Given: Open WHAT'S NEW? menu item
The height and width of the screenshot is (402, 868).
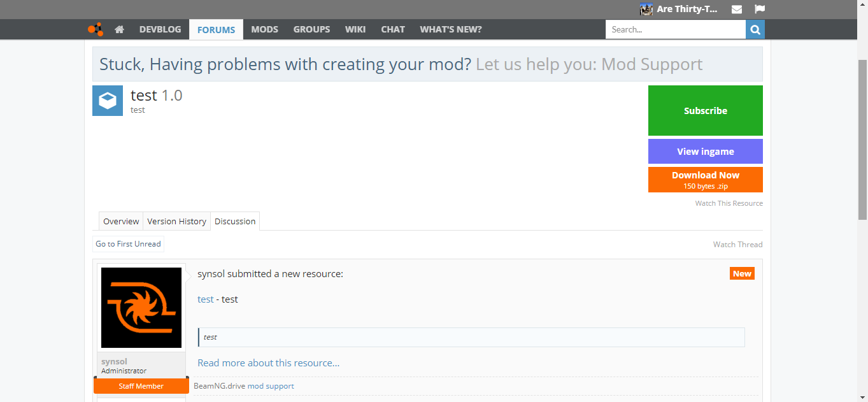Looking at the screenshot, I should (451, 29).
